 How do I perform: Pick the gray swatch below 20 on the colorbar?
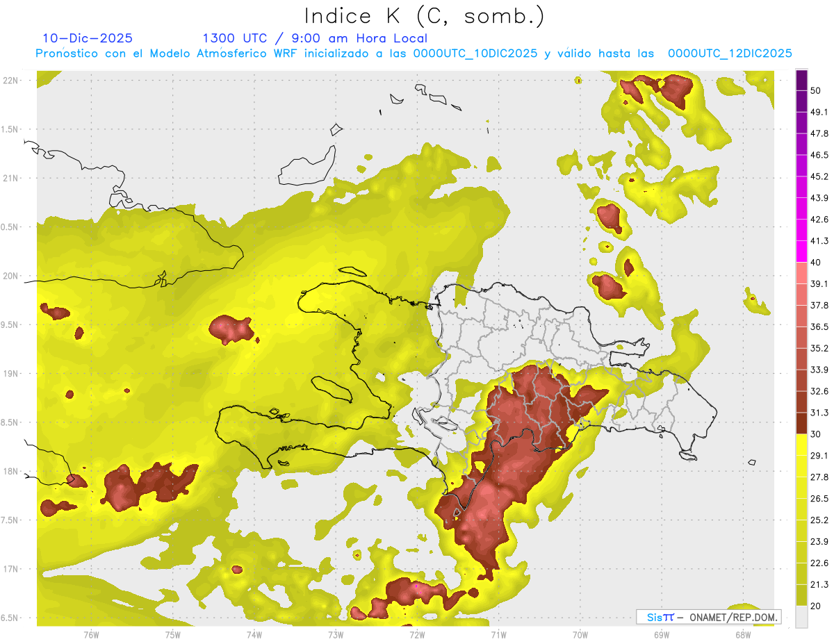[801, 616]
